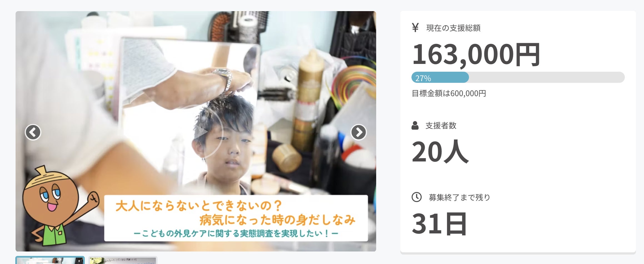644x264 pixels.
Task: Click the orange headline 大人にならないとできないの？
Action: 199,206
